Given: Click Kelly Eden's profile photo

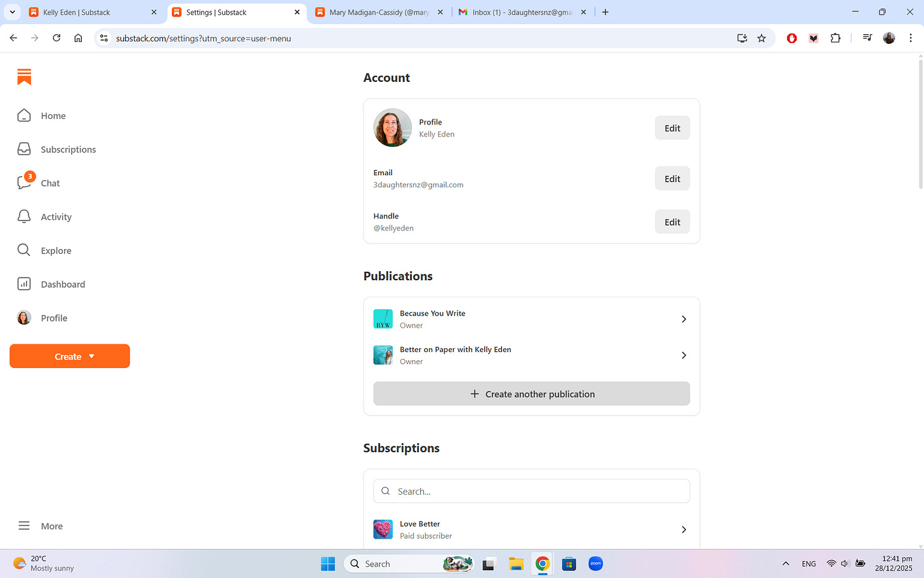Looking at the screenshot, I should pyautogui.click(x=392, y=128).
